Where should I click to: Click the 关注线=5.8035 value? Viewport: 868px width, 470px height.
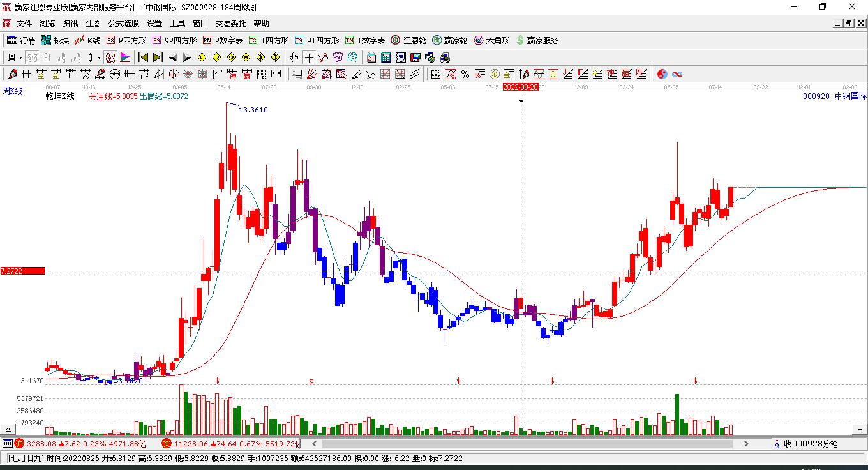click(x=113, y=96)
